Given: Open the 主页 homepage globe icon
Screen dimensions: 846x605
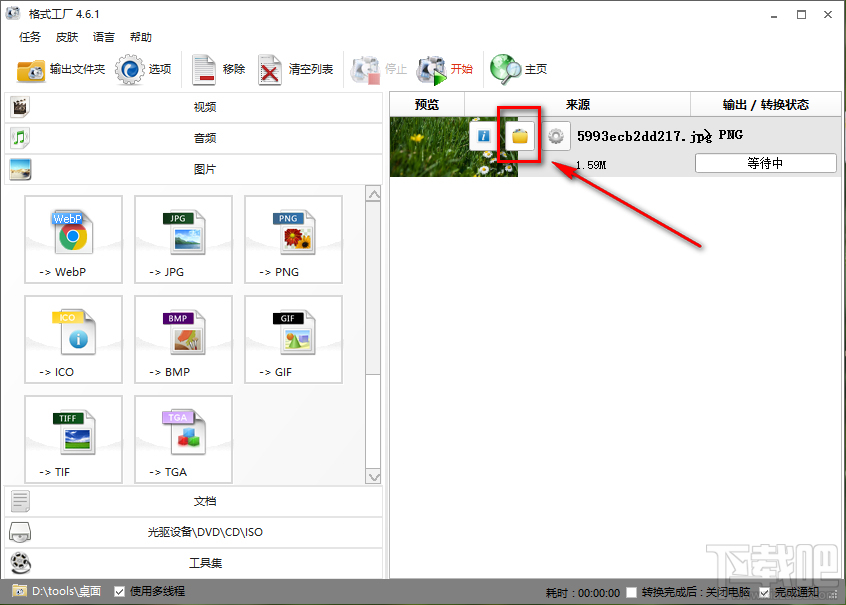Looking at the screenshot, I should click(505, 69).
